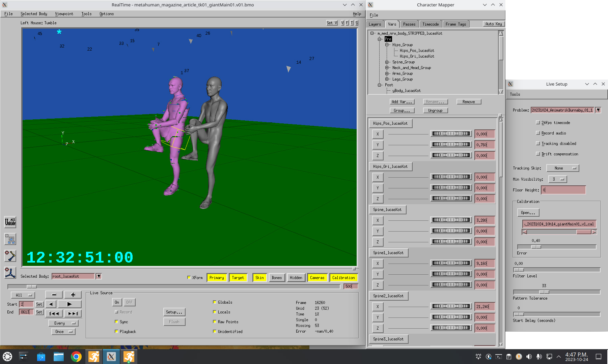The image size is (608, 364).
Task: Click the Floor Height input field
Action: (563, 190)
